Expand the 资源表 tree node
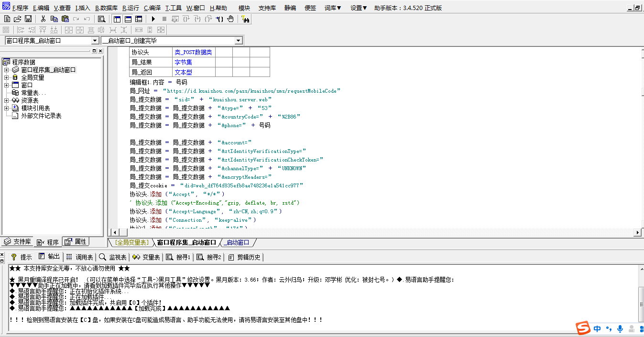Image resolution: width=644 pixels, height=337 pixels. 7,100
